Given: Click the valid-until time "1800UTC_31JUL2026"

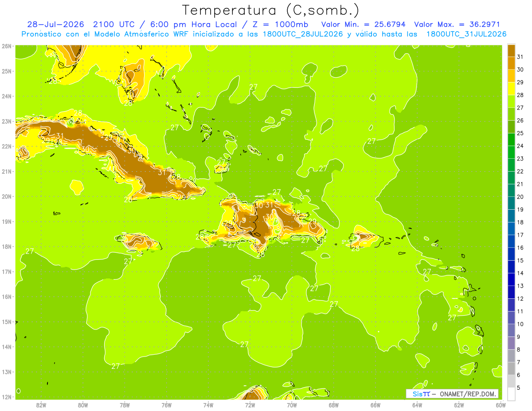Looking at the screenshot, I should (466, 34).
